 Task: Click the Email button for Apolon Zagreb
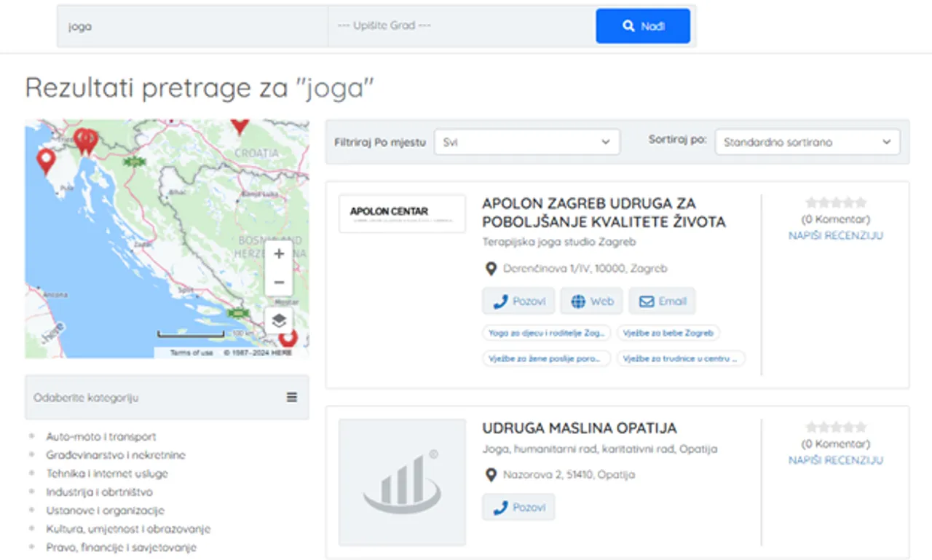(662, 301)
